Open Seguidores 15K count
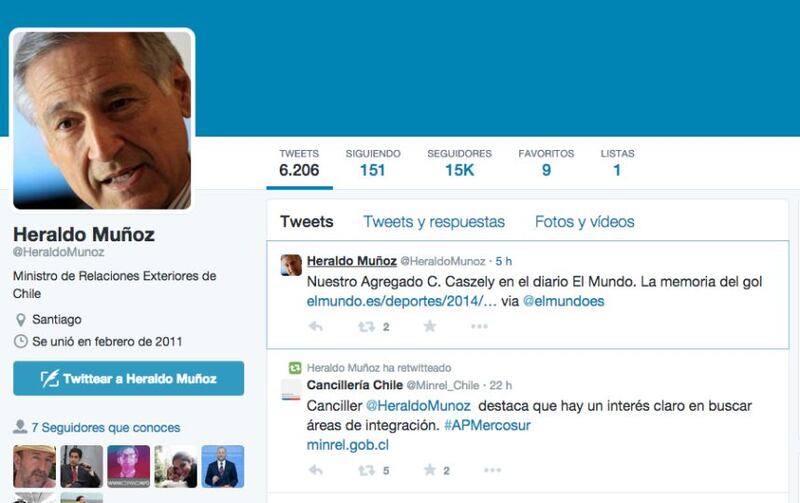 click(x=459, y=163)
